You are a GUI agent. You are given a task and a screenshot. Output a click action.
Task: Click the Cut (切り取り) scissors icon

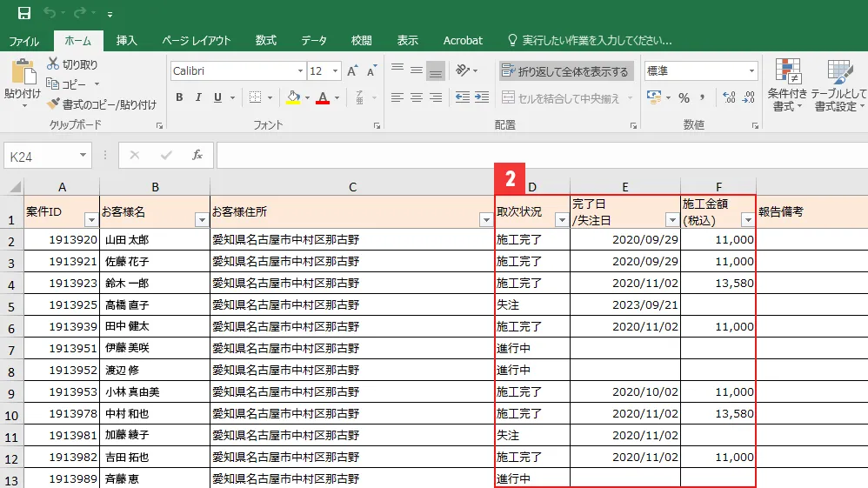pyautogui.click(x=53, y=64)
